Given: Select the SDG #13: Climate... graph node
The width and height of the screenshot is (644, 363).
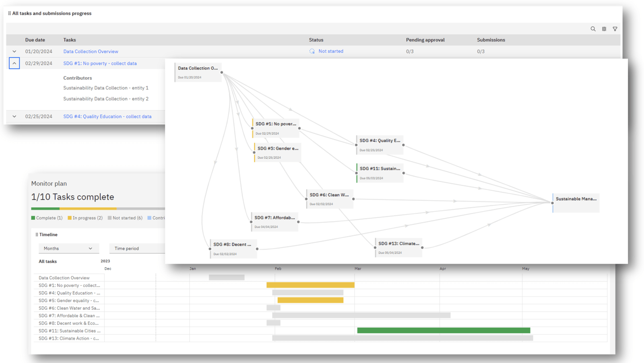Looking at the screenshot, I should (398, 248).
